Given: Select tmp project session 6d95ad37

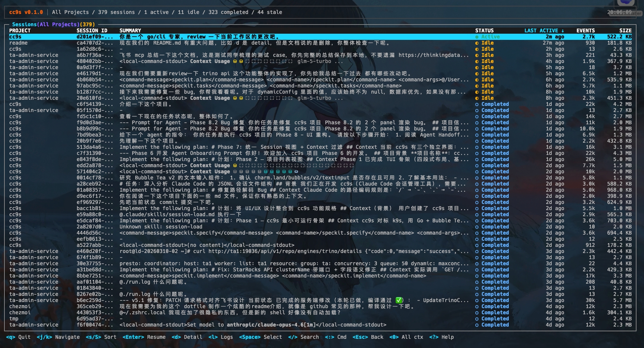Looking at the screenshot, I should tap(320, 319).
